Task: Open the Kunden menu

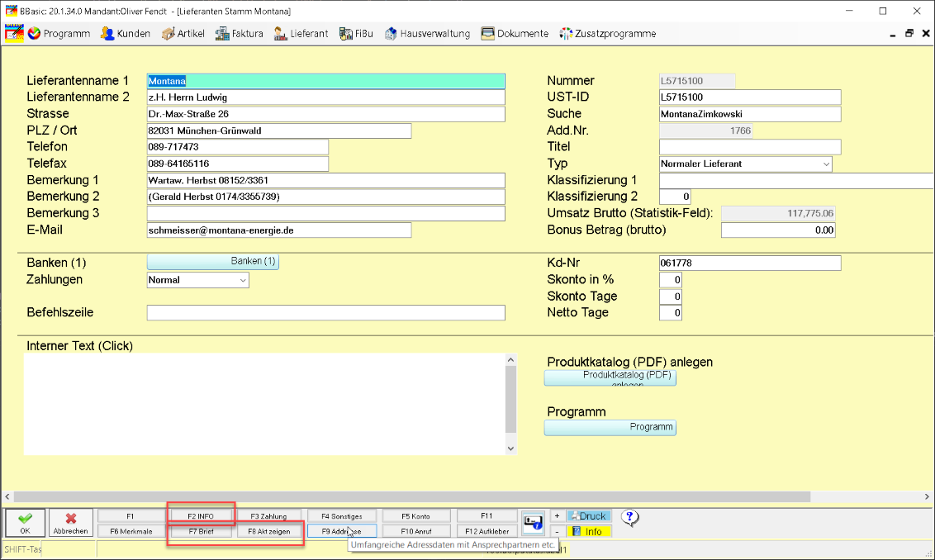Action: pos(126,33)
